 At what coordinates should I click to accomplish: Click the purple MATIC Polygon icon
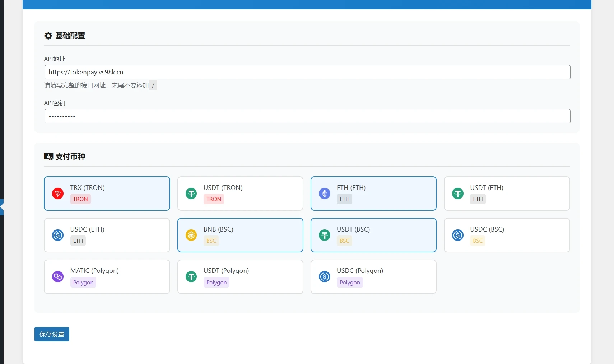(58, 277)
